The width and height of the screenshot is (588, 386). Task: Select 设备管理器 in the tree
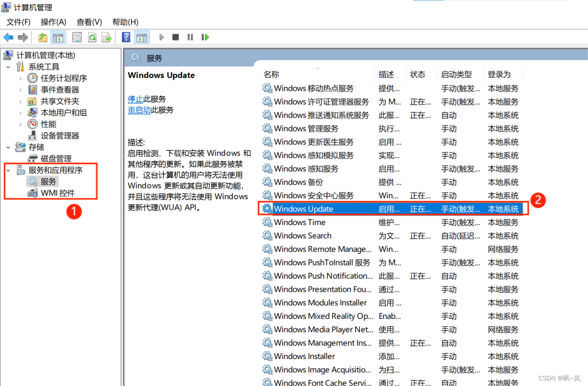tap(60, 136)
